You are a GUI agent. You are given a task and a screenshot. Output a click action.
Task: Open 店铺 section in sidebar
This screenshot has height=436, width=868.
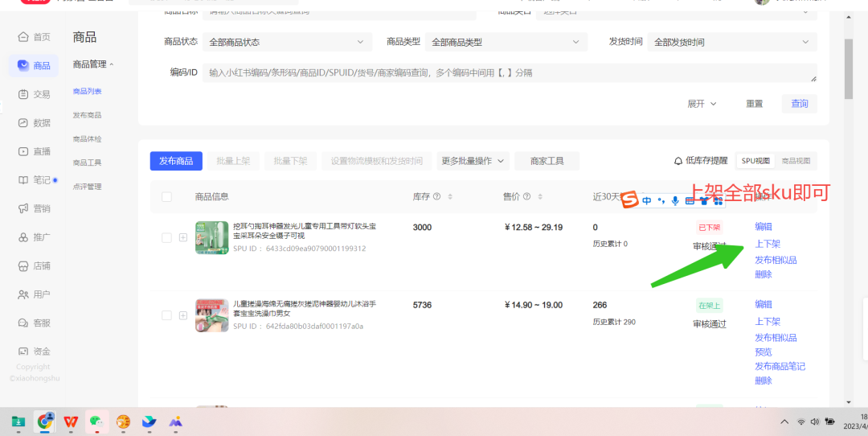[34, 266]
